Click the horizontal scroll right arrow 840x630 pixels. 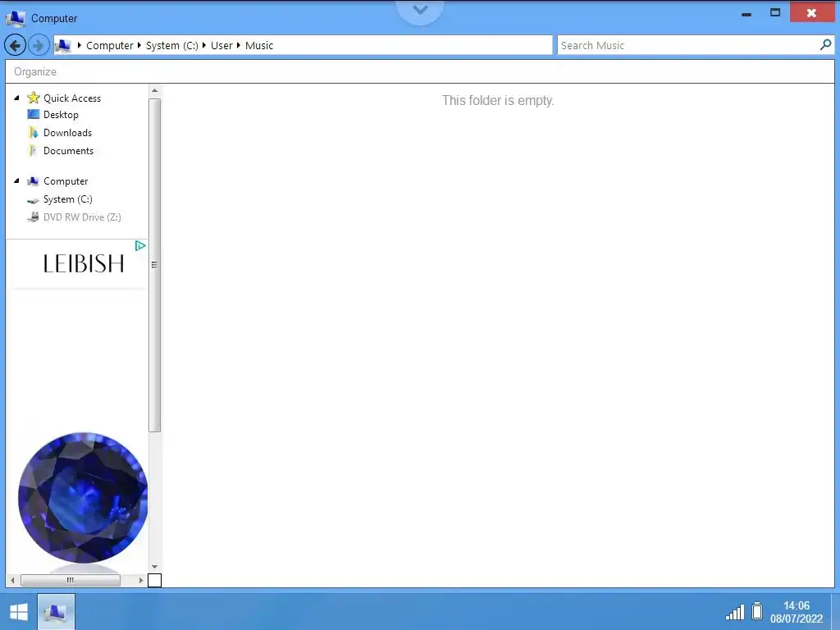coord(141,580)
